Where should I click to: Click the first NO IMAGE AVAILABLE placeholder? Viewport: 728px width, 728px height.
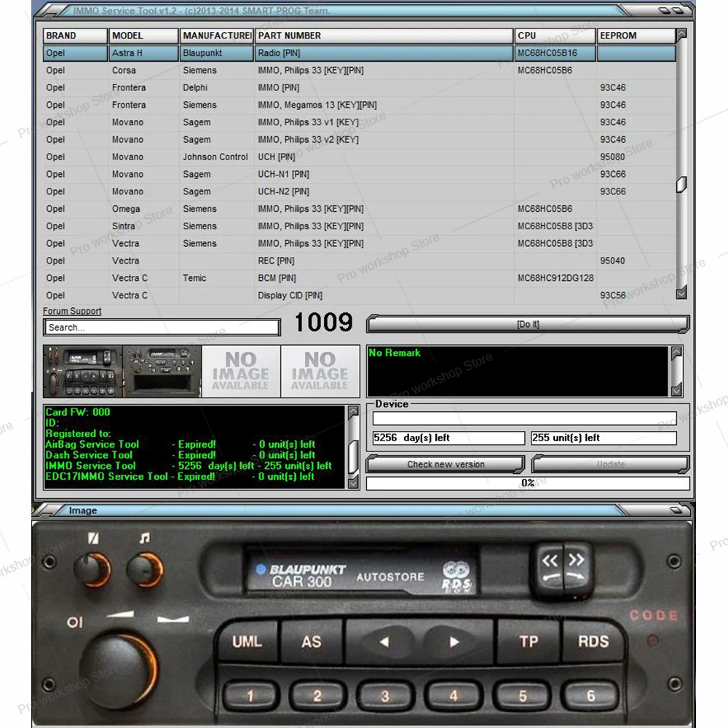[x=240, y=371]
